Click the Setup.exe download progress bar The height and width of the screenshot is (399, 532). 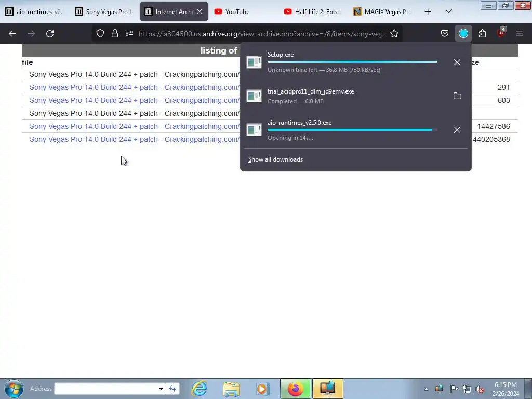352,62
